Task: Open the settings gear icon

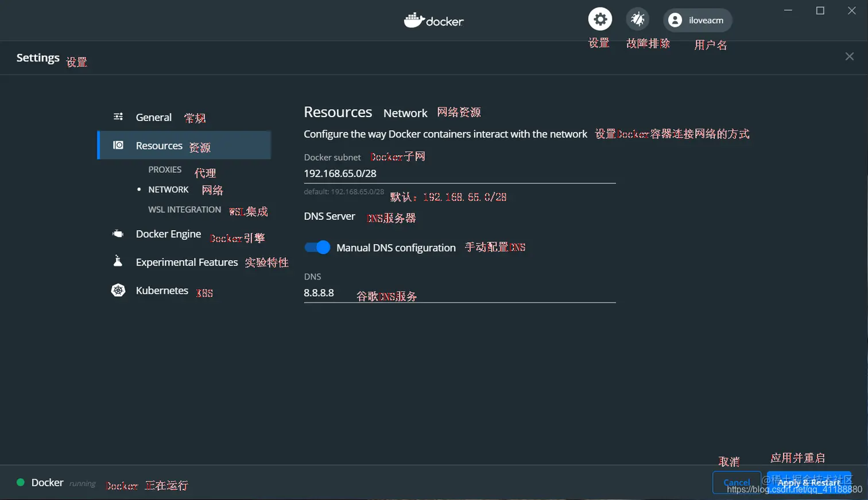Action: pos(600,20)
